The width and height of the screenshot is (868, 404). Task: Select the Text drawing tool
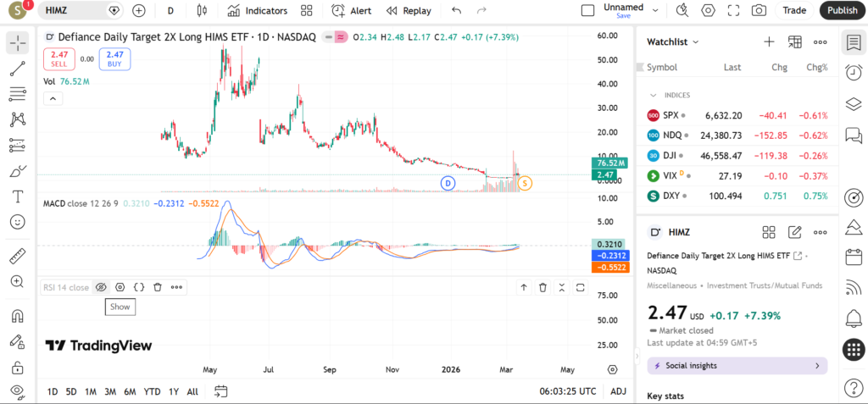tap(17, 196)
